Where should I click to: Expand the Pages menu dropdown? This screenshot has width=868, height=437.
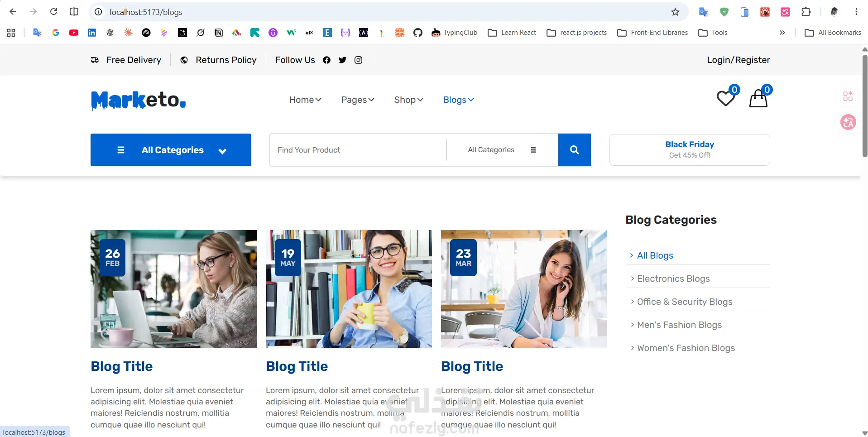358,100
